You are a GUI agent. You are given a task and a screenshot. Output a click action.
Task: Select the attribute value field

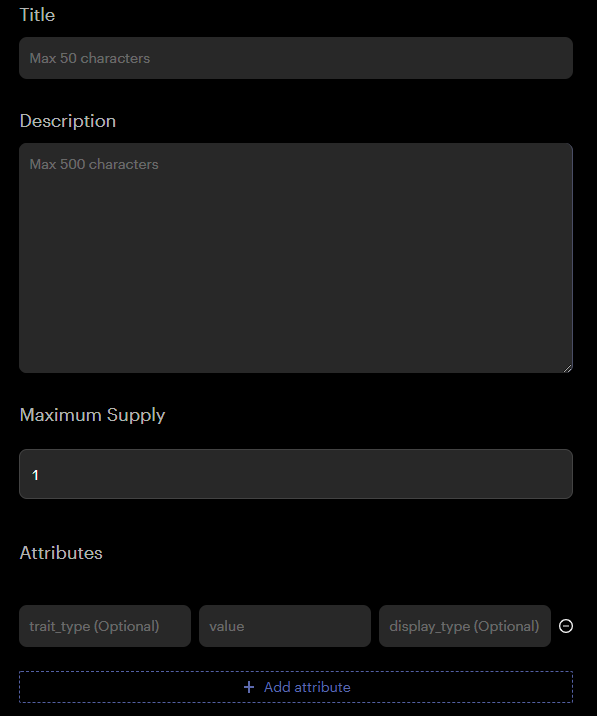pyautogui.click(x=285, y=626)
